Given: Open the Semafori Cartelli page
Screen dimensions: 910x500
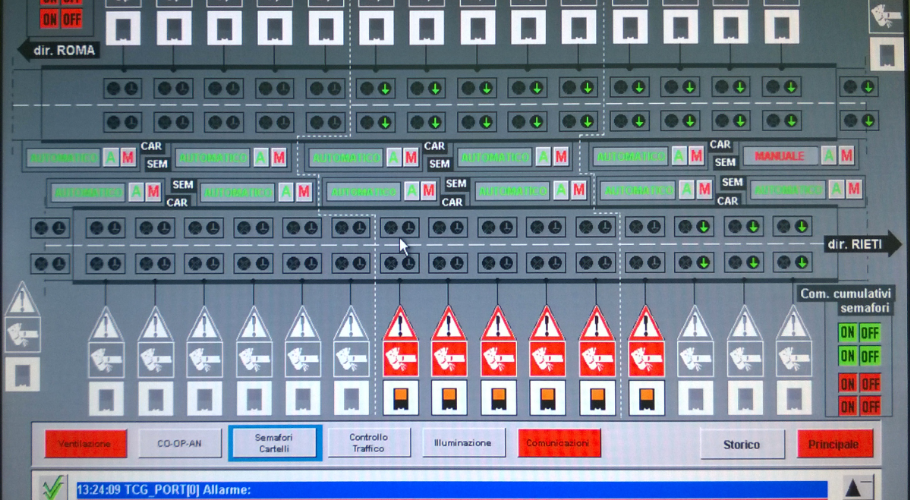Looking at the screenshot, I should 273,442.
